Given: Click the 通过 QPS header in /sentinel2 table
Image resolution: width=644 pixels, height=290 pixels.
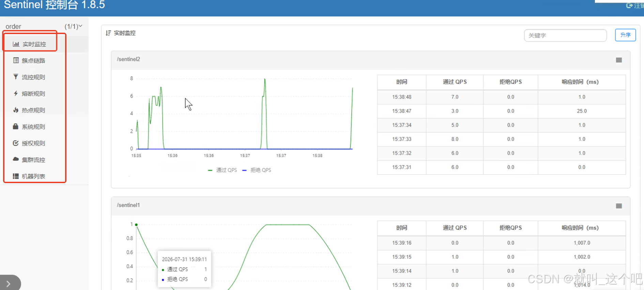Looking at the screenshot, I should (x=455, y=82).
